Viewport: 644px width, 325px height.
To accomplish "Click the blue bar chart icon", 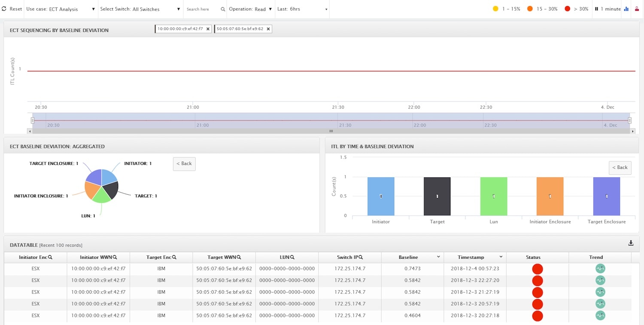I will (x=626, y=9).
